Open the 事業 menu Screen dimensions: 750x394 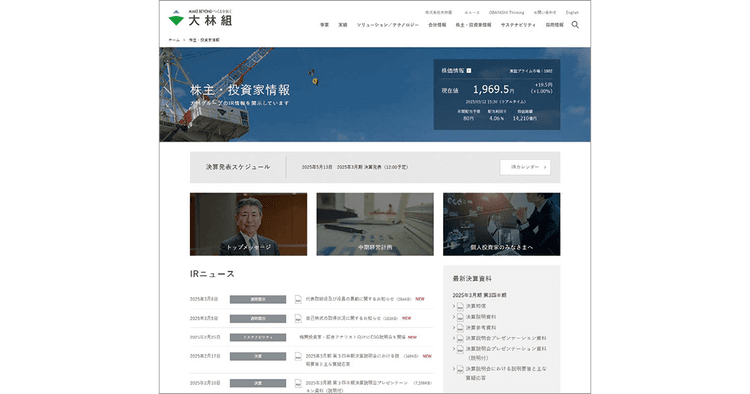coord(324,25)
